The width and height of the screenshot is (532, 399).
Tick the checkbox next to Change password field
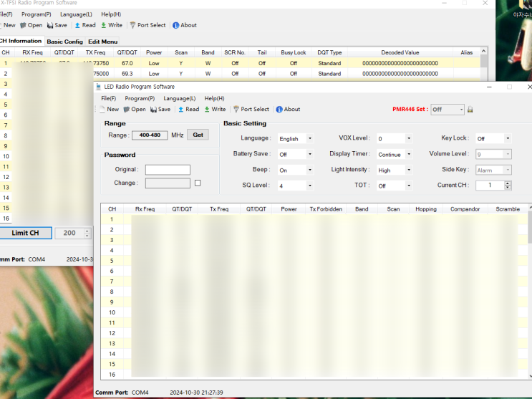coord(198,183)
